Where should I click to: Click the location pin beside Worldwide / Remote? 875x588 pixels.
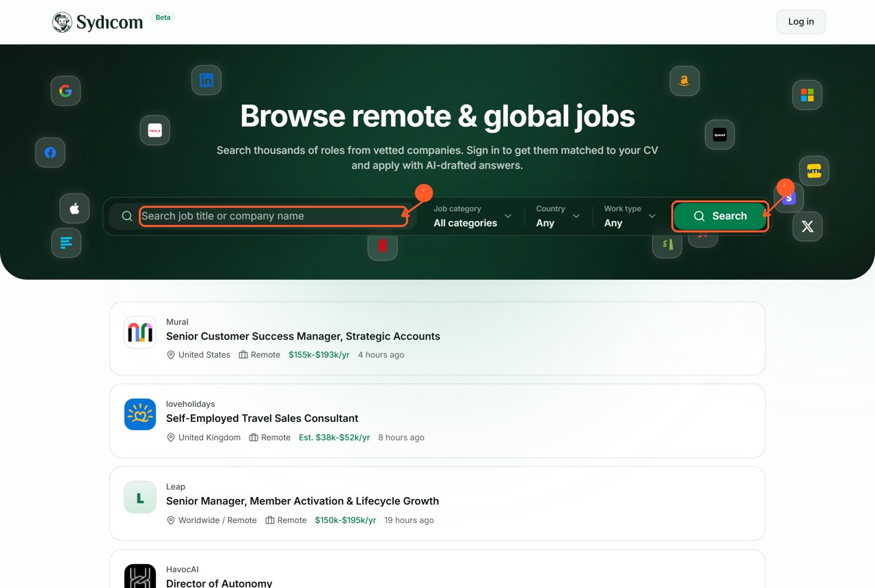tap(171, 520)
